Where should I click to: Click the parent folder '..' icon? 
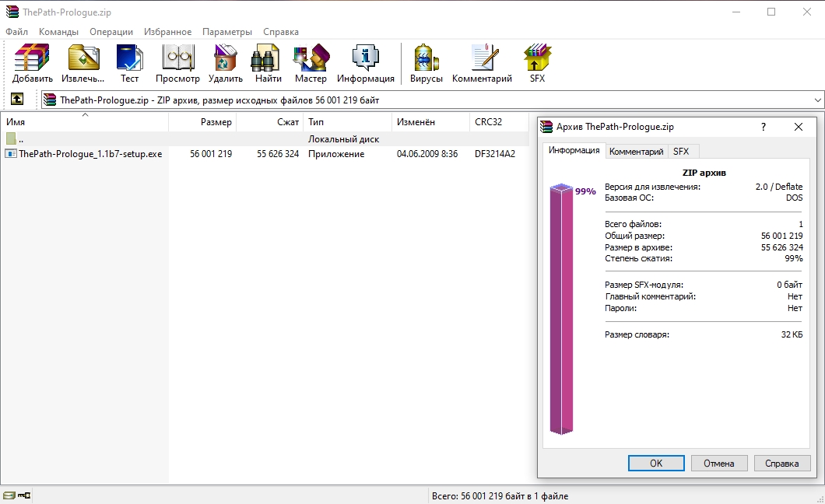click(x=11, y=138)
